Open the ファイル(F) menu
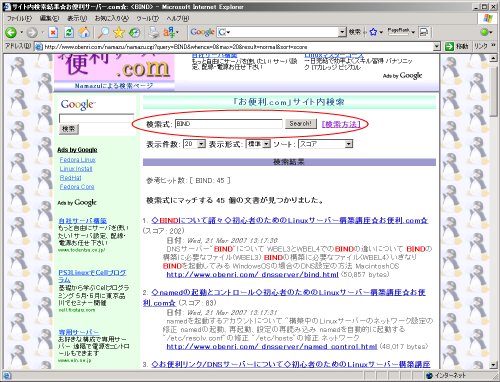The height and width of the screenshot is (382, 500). [19, 18]
